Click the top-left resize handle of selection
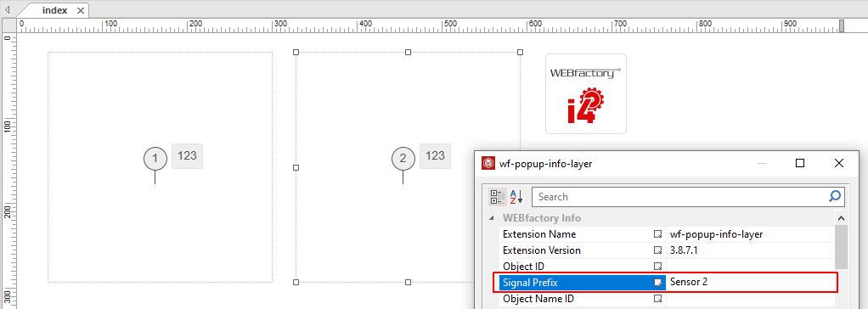Image resolution: width=868 pixels, height=309 pixels. tap(296, 52)
